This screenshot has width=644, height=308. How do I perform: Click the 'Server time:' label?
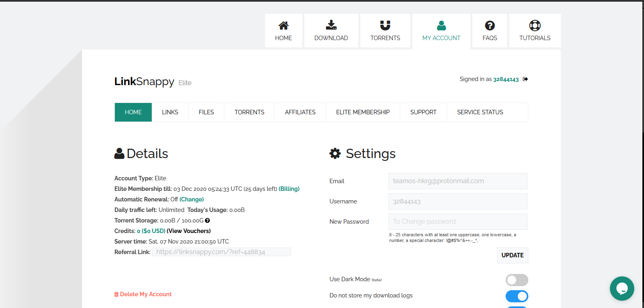click(131, 242)
